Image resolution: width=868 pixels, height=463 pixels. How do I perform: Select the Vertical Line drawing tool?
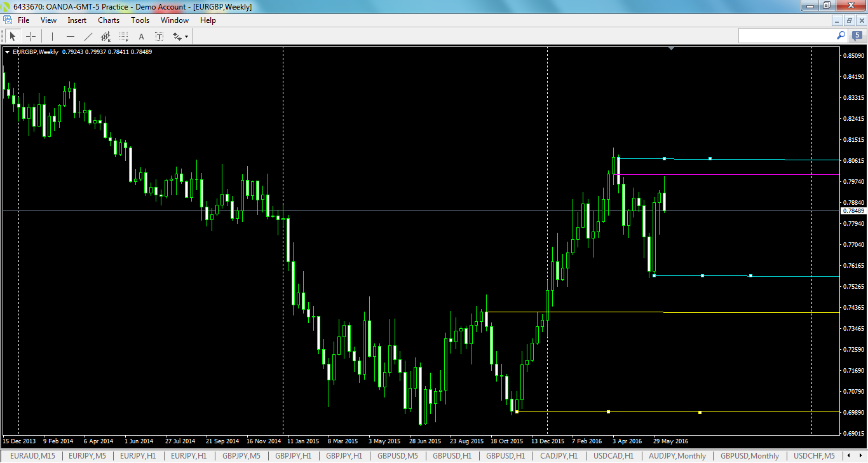(52, 36)
